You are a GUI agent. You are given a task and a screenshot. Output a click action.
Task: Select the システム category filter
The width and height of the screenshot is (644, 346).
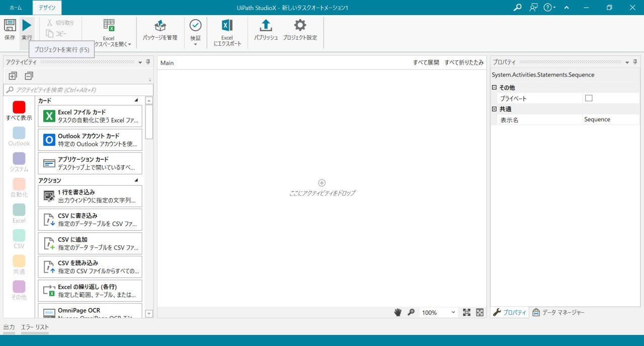point(19,162)
